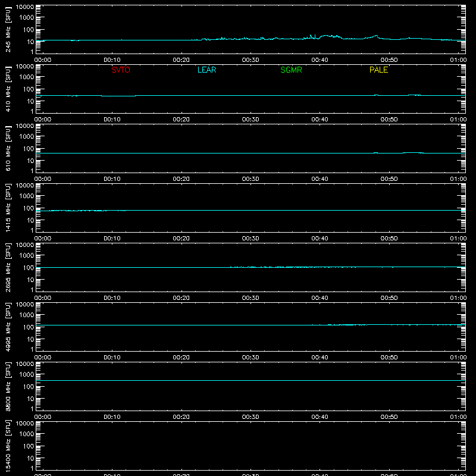Select the '4995 MHz [SFU]' axis title
This screenshot has width=476, height=476.
pos(8,327)
